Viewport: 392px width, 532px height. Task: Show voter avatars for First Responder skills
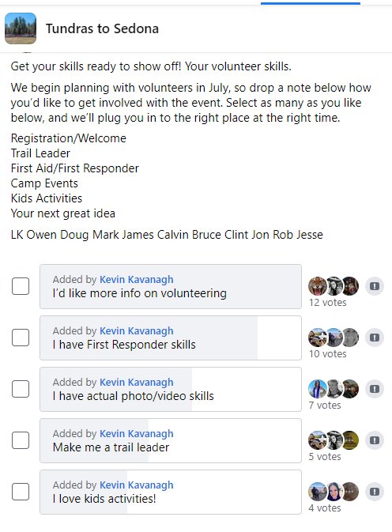click(334, 338)
